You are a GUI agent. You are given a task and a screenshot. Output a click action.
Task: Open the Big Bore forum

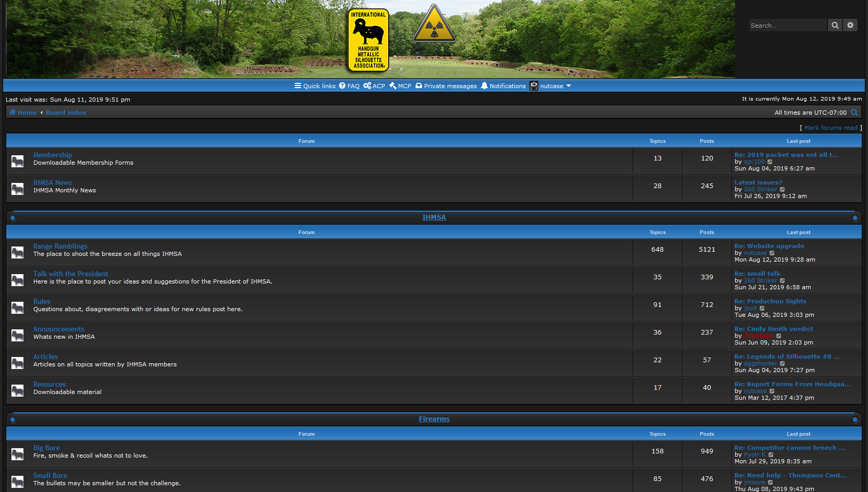[x=46, y=448]
